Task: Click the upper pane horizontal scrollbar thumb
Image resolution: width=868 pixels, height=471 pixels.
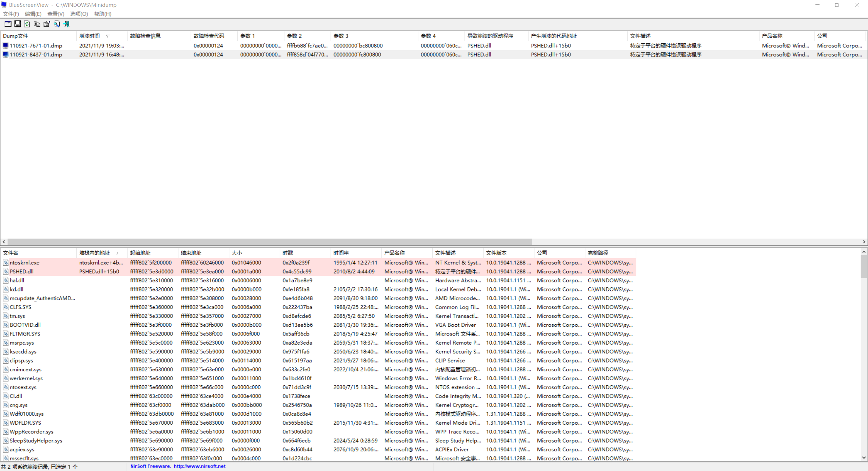Action: click(270, 242)
